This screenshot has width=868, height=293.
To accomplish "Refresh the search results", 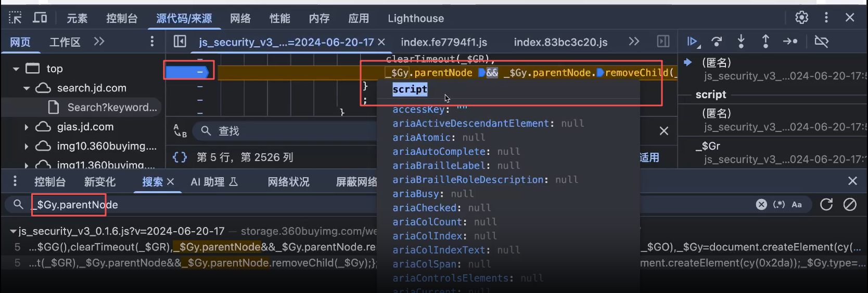I will [826, 205].
